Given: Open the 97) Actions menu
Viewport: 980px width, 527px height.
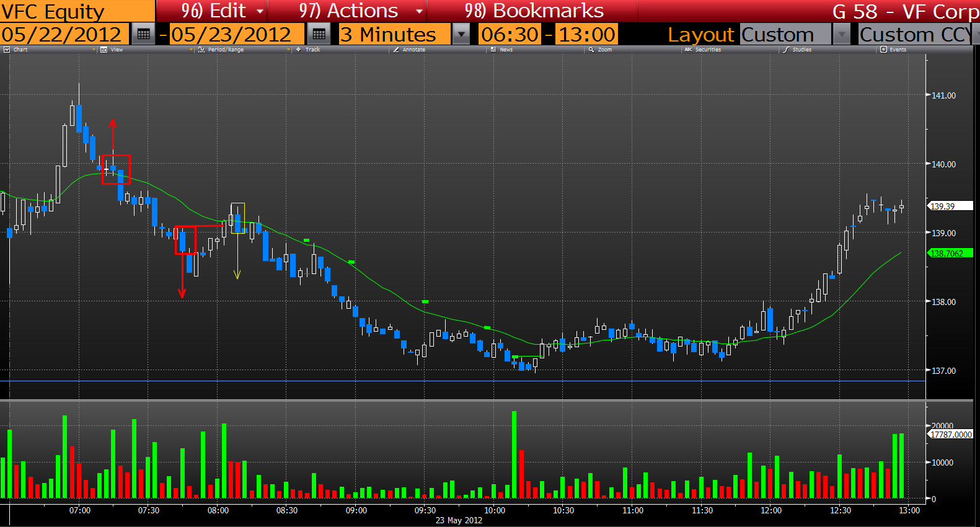Looking at the screenshot, I should (x=348, y=11).
